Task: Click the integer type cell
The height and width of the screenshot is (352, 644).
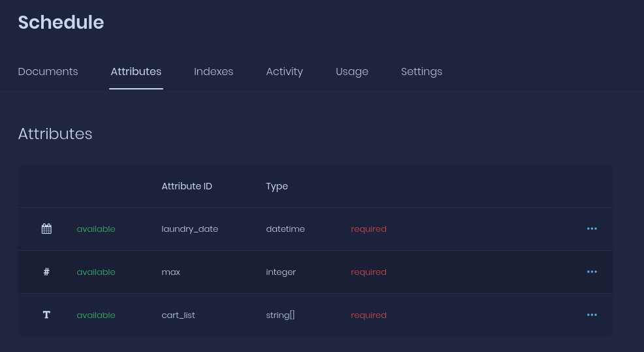Action: coord(281,272)
